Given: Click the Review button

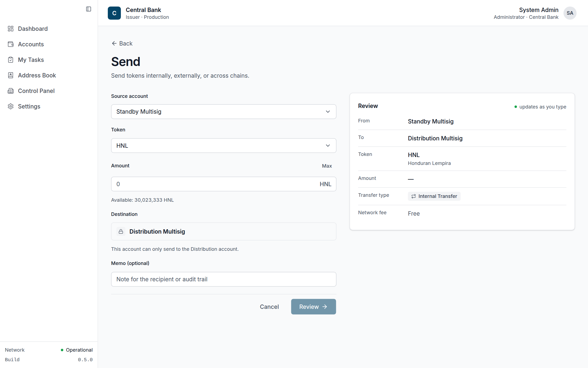Looking at the screenshot, I should coord(313,307).
